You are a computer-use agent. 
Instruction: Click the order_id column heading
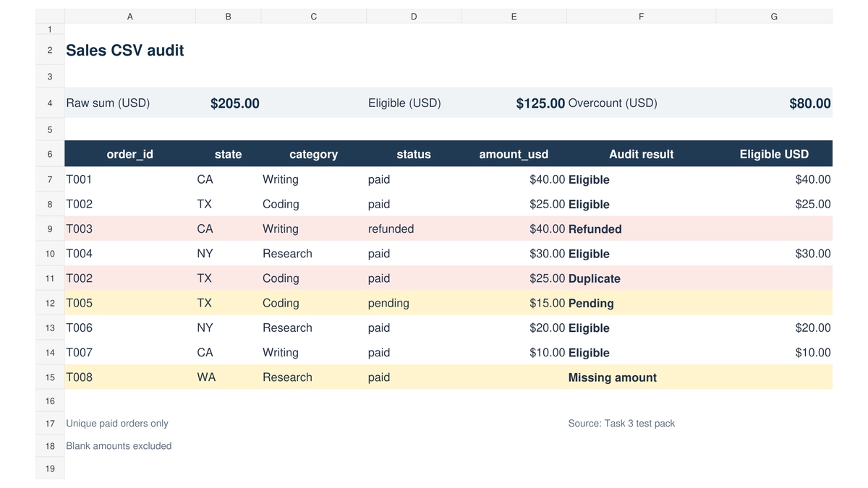point(129,154)
